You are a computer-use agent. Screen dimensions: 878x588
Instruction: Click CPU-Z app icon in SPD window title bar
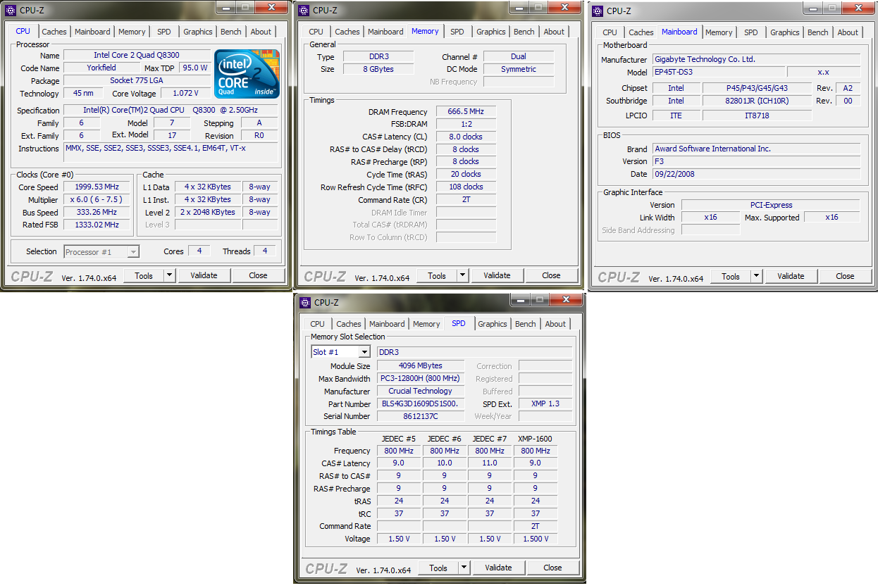pos(305,303)
